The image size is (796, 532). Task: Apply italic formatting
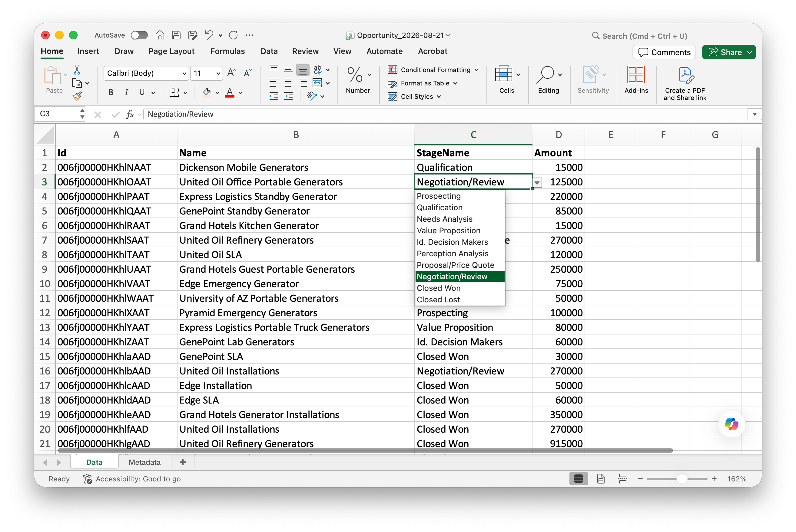coord(127,92)
